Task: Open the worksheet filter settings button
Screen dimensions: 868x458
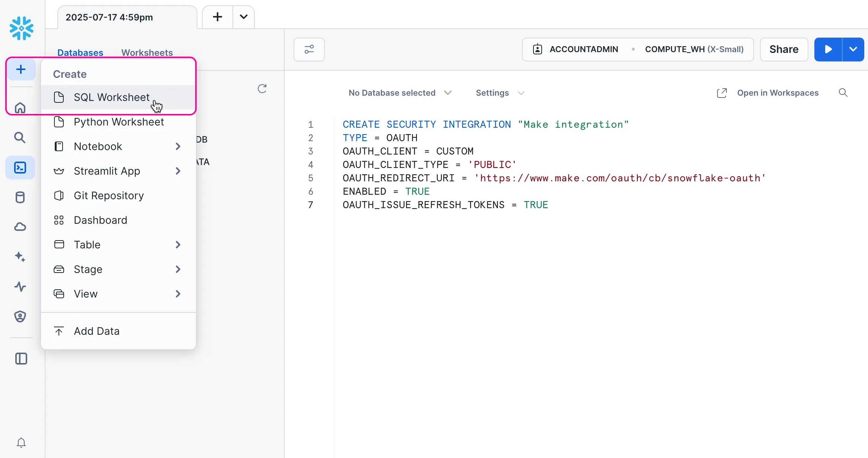Action: tap(309, 50)
